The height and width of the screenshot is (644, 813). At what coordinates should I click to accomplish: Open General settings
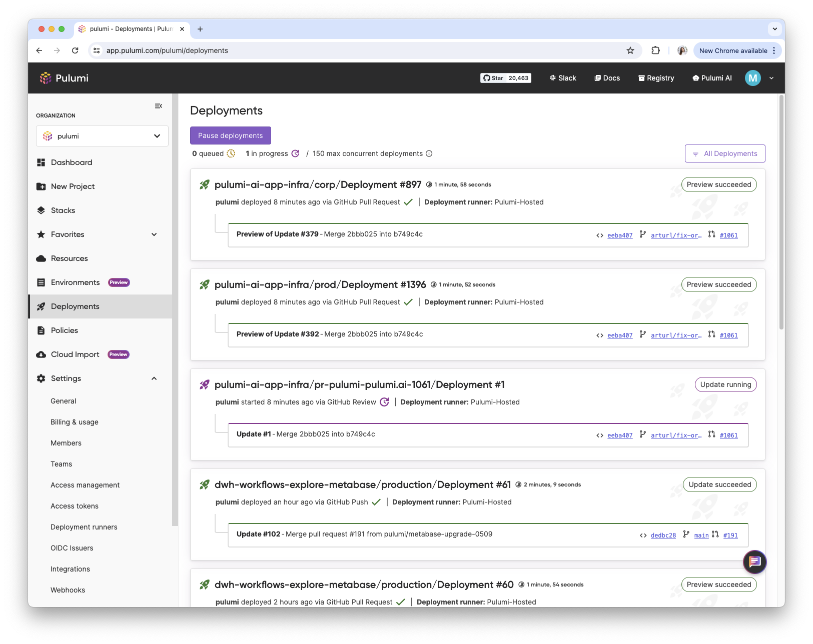tap(64, 401)
